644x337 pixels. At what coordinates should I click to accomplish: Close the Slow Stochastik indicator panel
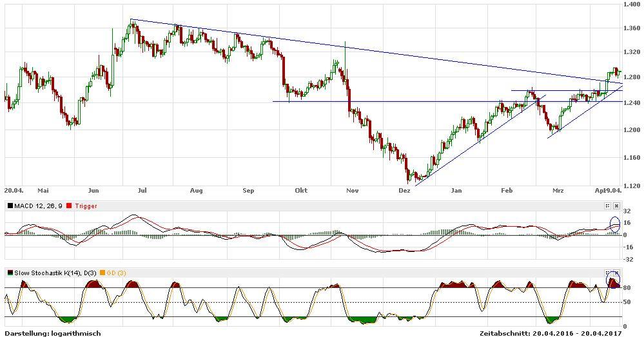616,273
